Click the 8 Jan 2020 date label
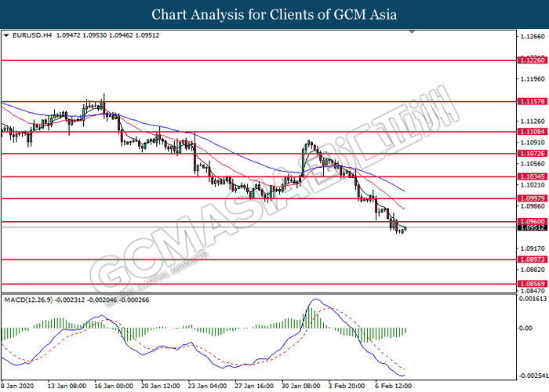Image resolution: width=549 pixels, height=392 pixels. 17,386
